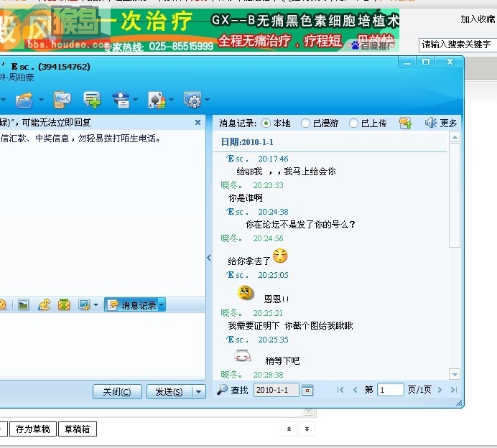Click the 查找 magnifier search icon
This screenshot has height=448, width=497.
coord(222,390)
